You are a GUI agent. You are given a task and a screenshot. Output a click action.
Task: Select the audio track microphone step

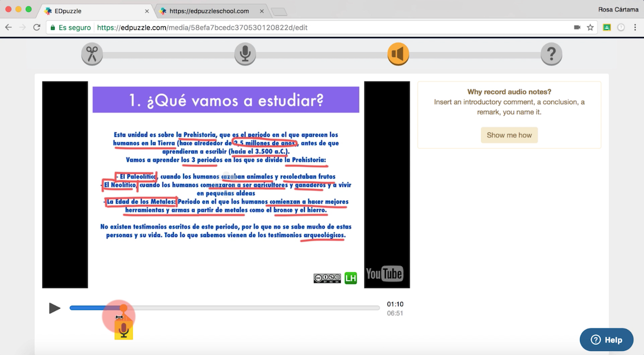245,54
